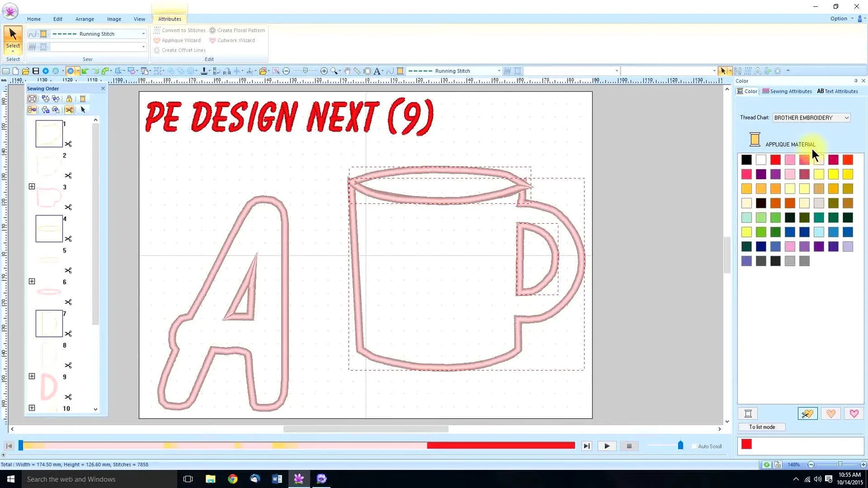Screen dimensions: 868x488
Task: Open the Option menu dropdown
Action: click(842, 19)
